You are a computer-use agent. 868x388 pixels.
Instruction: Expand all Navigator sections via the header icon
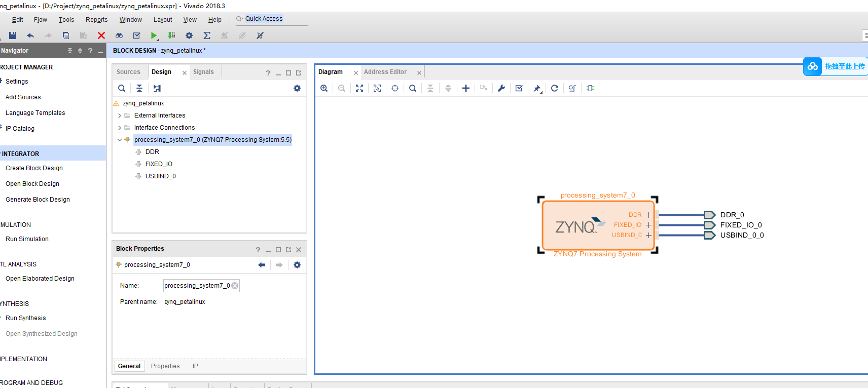coord(80,51)
